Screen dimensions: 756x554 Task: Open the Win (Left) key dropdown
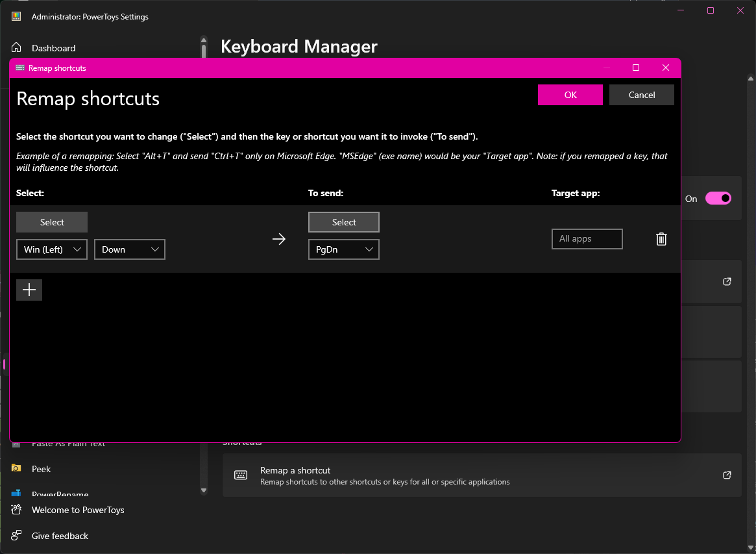(x=51, y=249)
